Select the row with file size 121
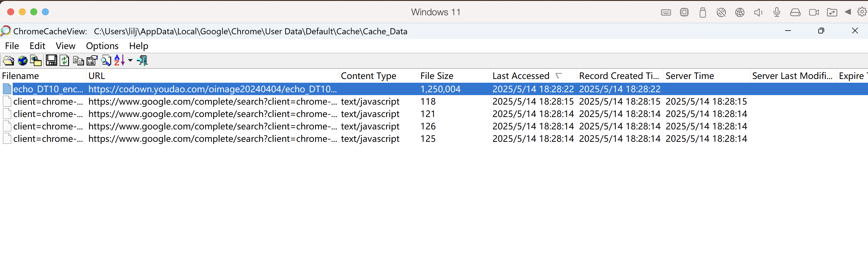The height and width of the screenshot is (264, 868). pos(434,114)
